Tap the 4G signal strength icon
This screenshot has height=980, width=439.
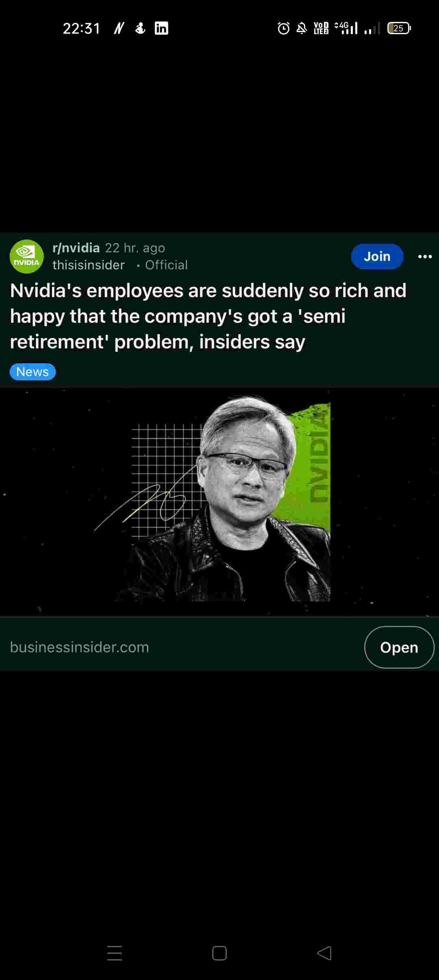pos(346,28)
